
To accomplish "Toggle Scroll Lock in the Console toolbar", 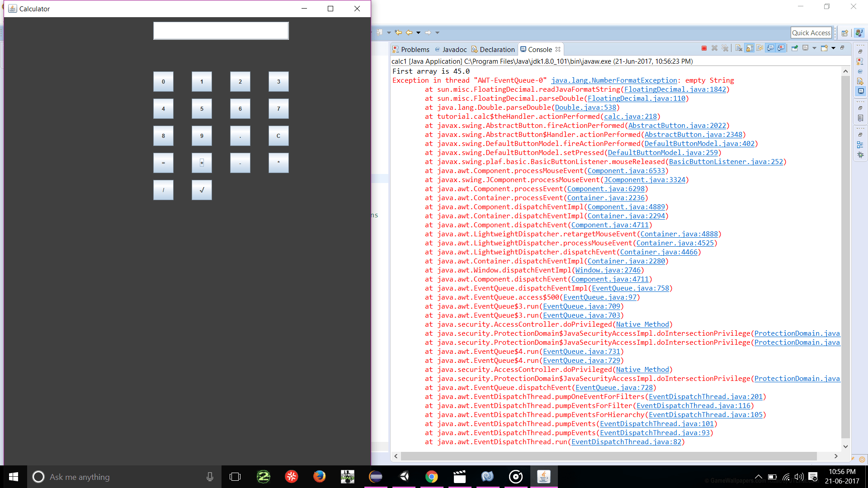I will tap(749, 48).
